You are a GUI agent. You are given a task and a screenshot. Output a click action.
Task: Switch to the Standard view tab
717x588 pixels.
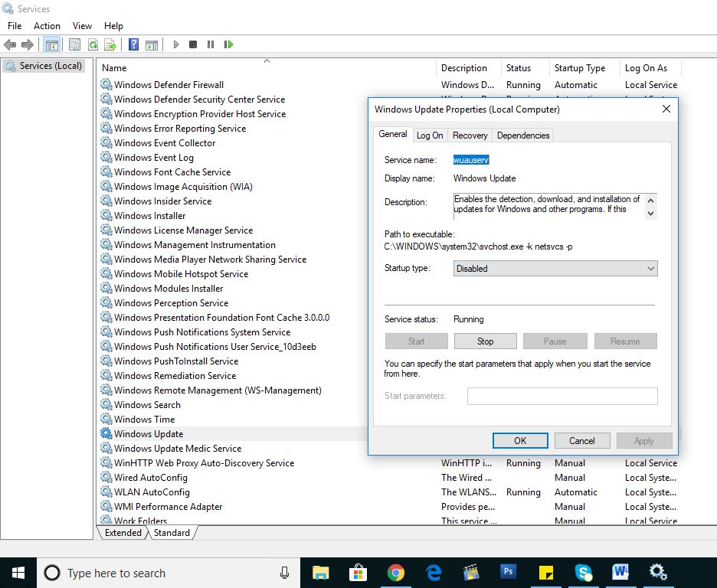tap(172, 533)
